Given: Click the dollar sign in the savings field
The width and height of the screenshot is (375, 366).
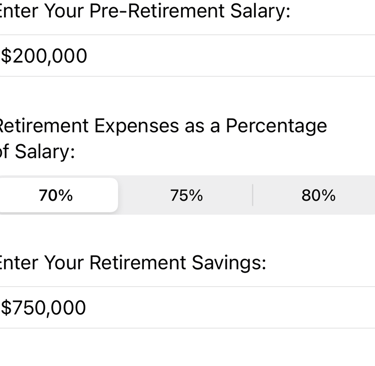Looking at the screenshot, I should [x=6, y=308].
